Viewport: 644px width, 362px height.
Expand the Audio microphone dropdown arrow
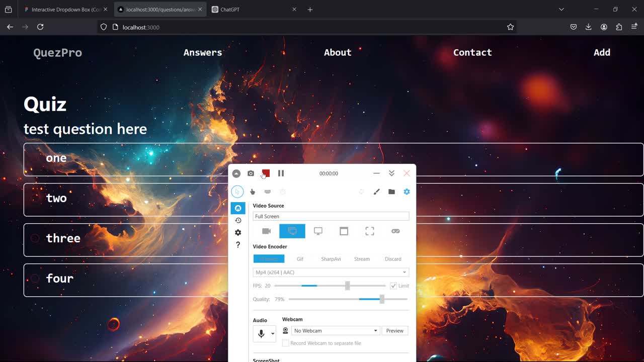click(273, 333)
